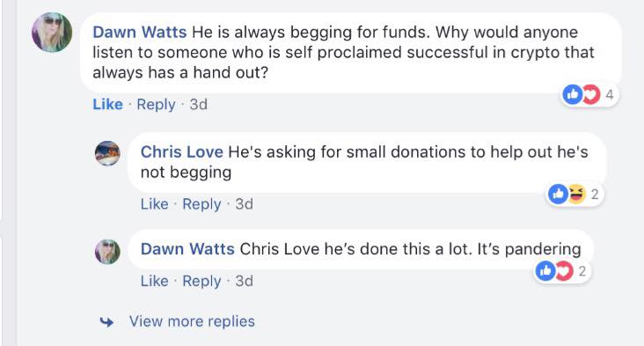Like Chris Love's reply about small donations
Screen dimensions: 644x346
155,204
